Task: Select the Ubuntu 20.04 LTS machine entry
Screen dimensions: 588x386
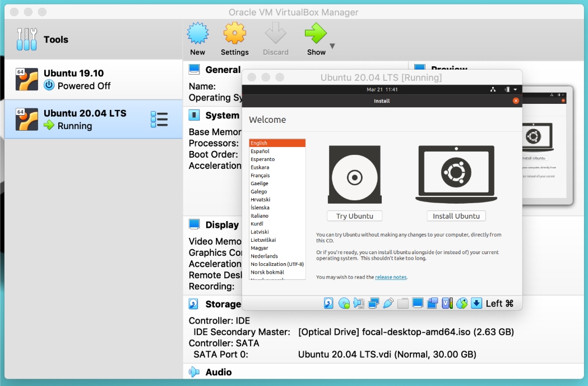Action: (94, 120)
